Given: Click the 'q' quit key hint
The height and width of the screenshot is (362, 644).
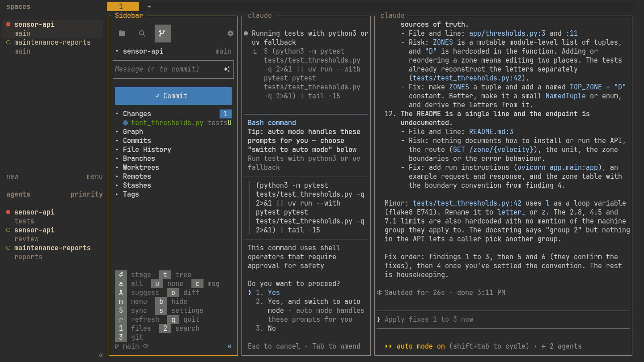Looking at the screenshot, I should 173,320.
